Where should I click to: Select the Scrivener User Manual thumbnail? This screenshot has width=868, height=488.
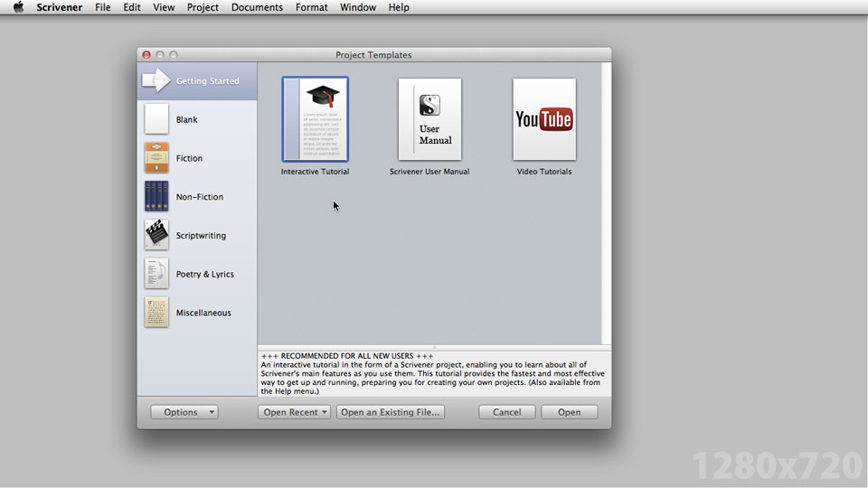(429, 119)
